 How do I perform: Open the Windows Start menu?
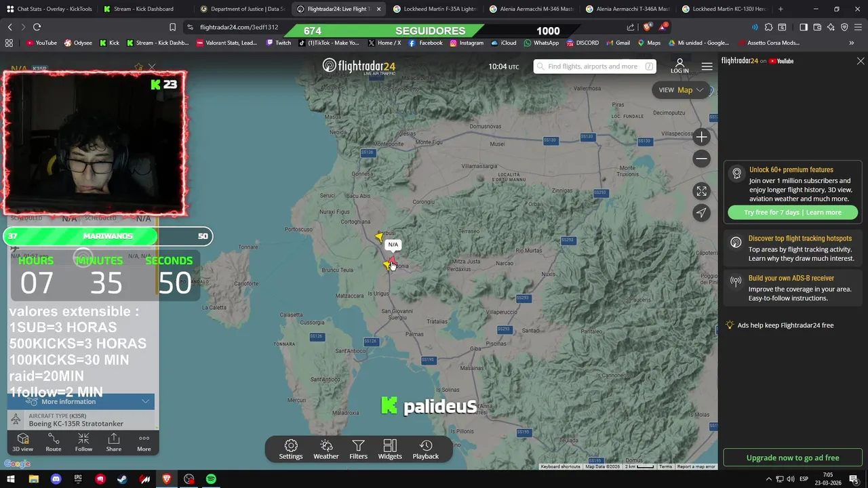[x=11, y=479]
